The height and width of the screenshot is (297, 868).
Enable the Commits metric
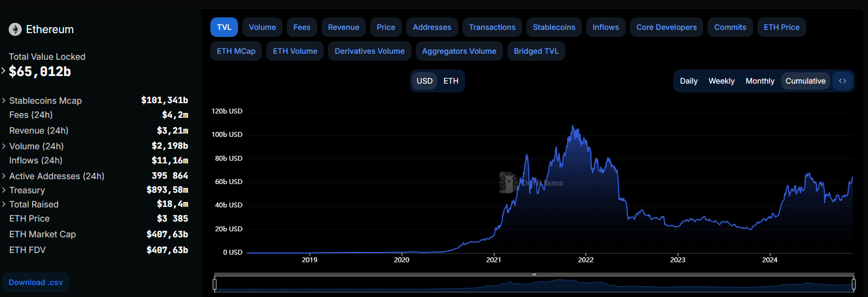click(x=730, y=27)
